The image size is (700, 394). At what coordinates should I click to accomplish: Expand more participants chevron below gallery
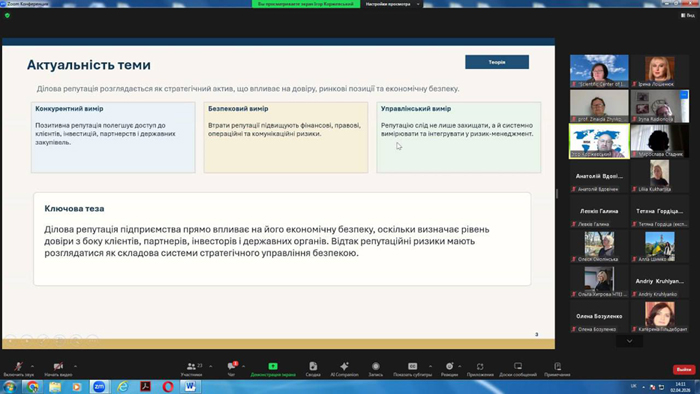tap(629, 341)
